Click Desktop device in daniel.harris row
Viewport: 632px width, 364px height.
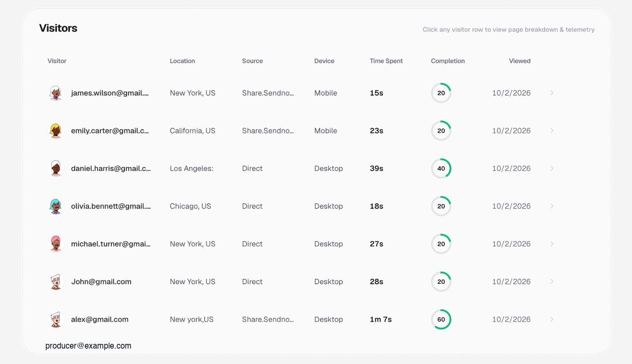[329, 169]
